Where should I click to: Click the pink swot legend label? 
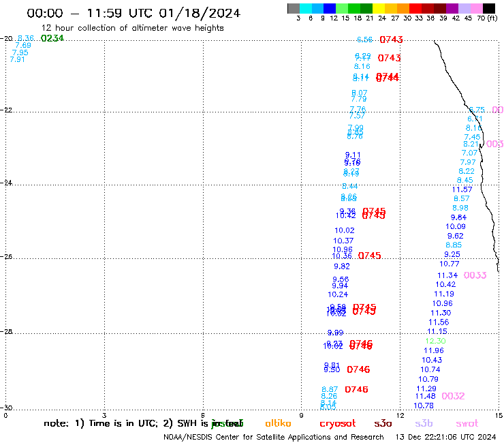pyautogui.click(x=467, y=424)
